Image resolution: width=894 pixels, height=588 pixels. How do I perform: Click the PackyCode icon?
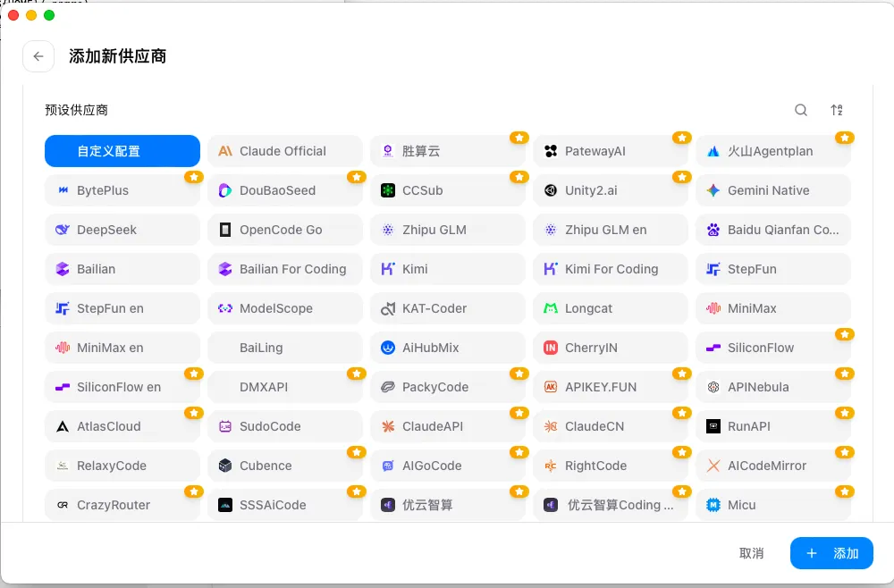tap(388, 387)
